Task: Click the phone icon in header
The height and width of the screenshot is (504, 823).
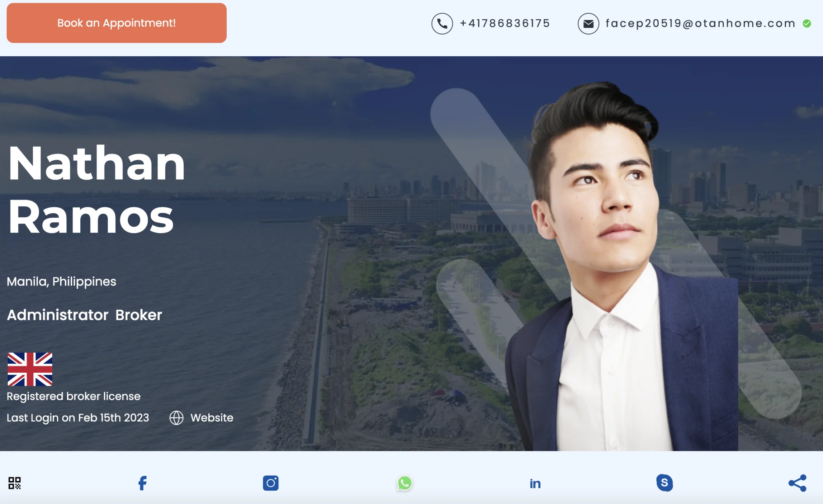Action: (442, 24)
